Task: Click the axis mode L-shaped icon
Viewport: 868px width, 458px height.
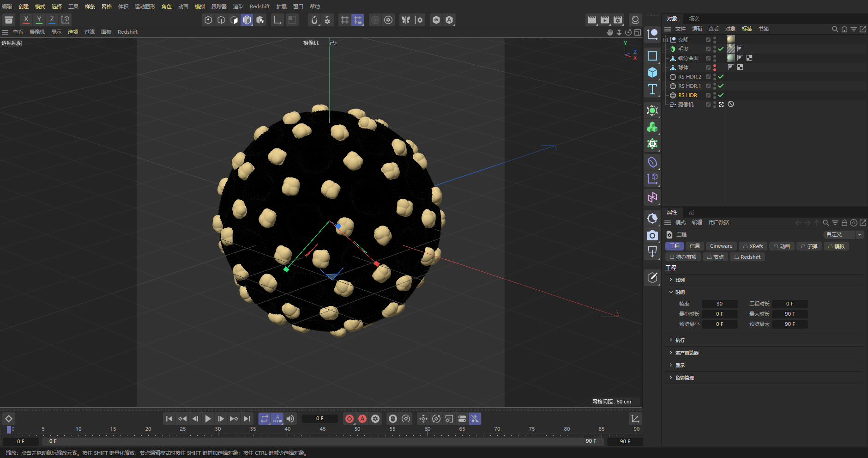Action: (x=277, y=20)
